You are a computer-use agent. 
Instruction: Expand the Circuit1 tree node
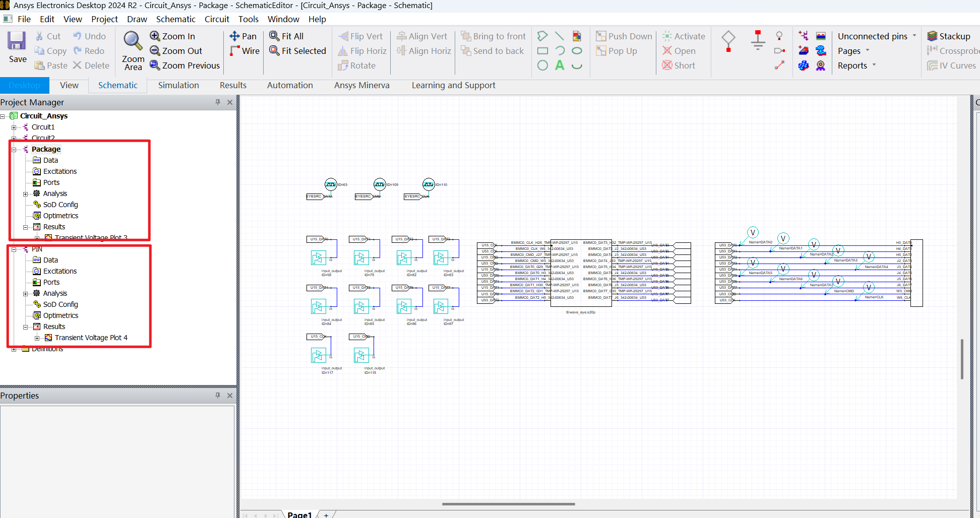click(14, 127)
